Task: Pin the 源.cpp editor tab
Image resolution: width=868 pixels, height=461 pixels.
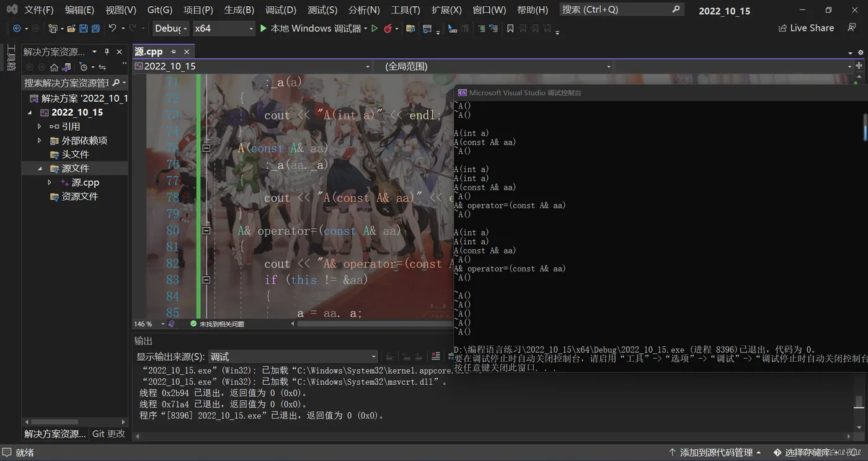Action: pos(174,52)
